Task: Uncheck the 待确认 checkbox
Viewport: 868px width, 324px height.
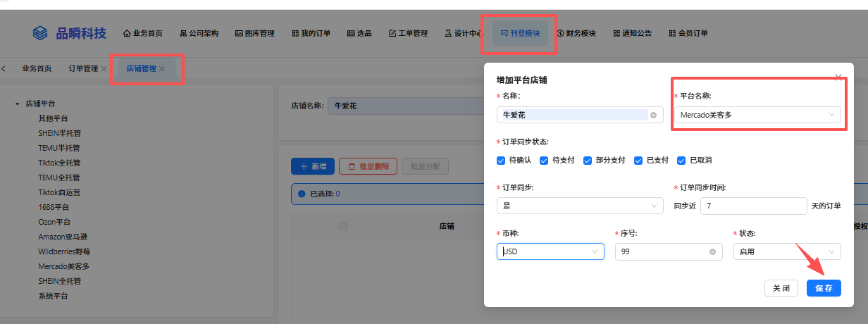Action: click(501, 161)
